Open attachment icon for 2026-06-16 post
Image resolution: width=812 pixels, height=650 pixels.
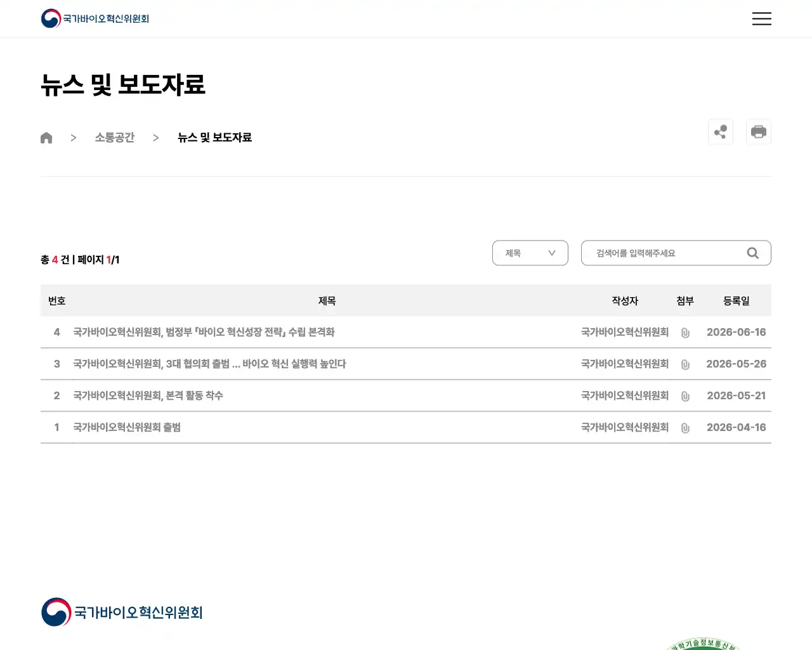click(685, 333)
